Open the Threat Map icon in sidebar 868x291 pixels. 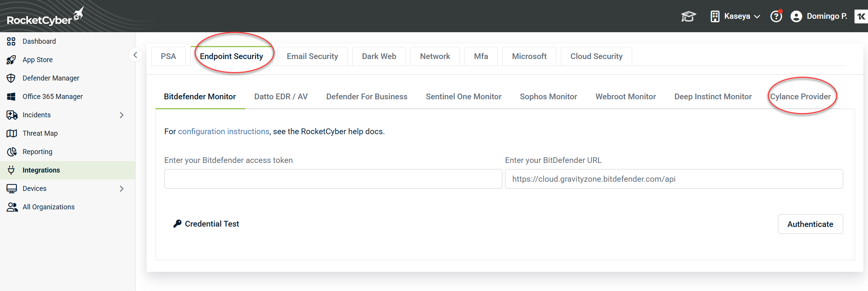coord(11,133)
